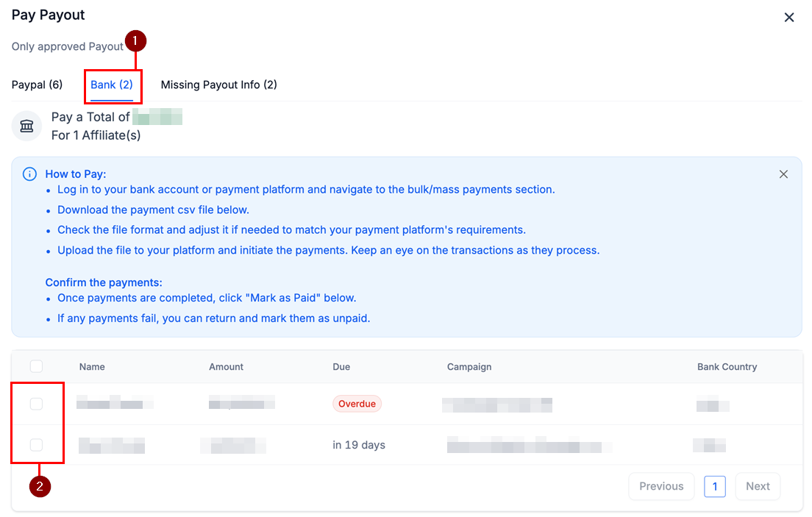Toggle the select-all header checkbox
This screenshot has height=517, width=812.
point(37,366)
